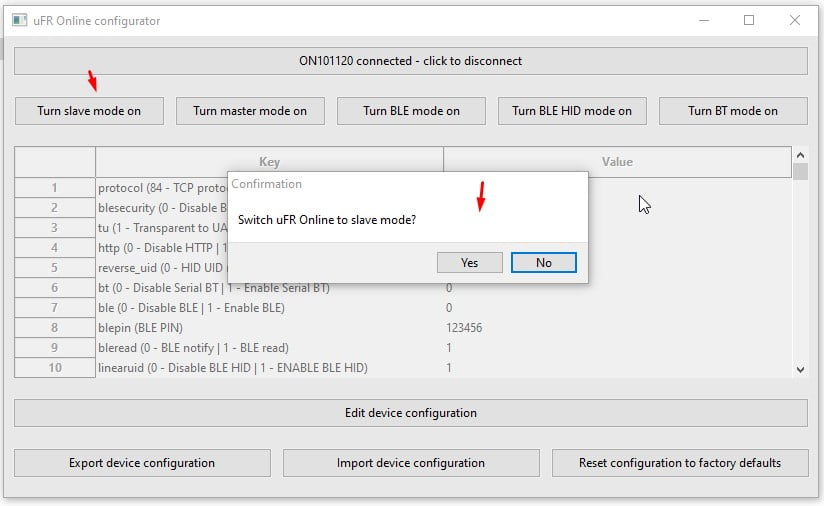Click the scrollbar up arrow
This screenshot has width=824, height=506.
pos(800,155)
